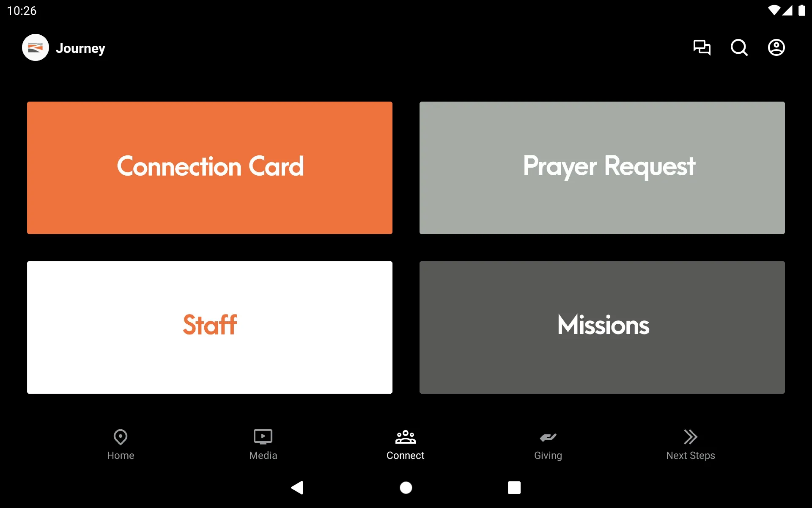Open the Home tab
Viewport: 812px width, 508px height.
click(120, 444)
